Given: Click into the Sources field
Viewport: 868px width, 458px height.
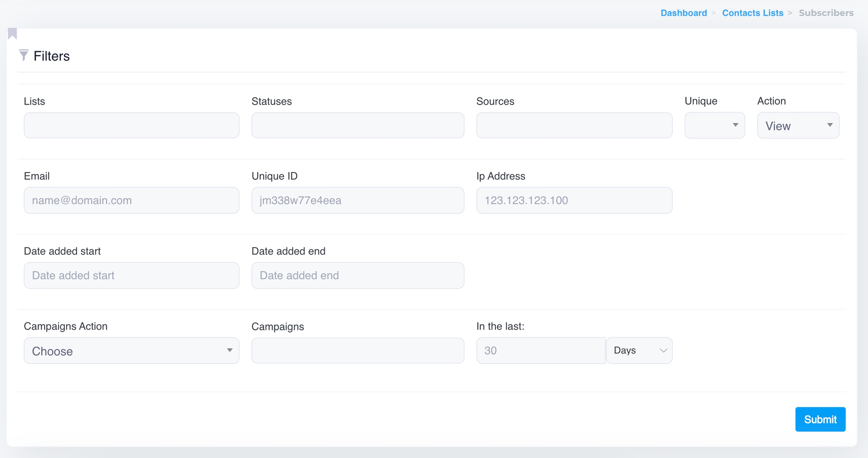Looking at the screenshot, I should pos(574,125).
